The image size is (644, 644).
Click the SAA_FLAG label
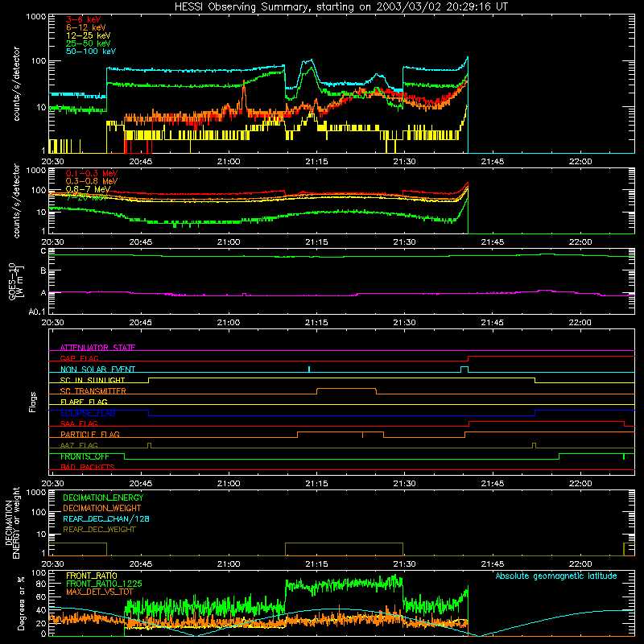[x=79, y=423]
